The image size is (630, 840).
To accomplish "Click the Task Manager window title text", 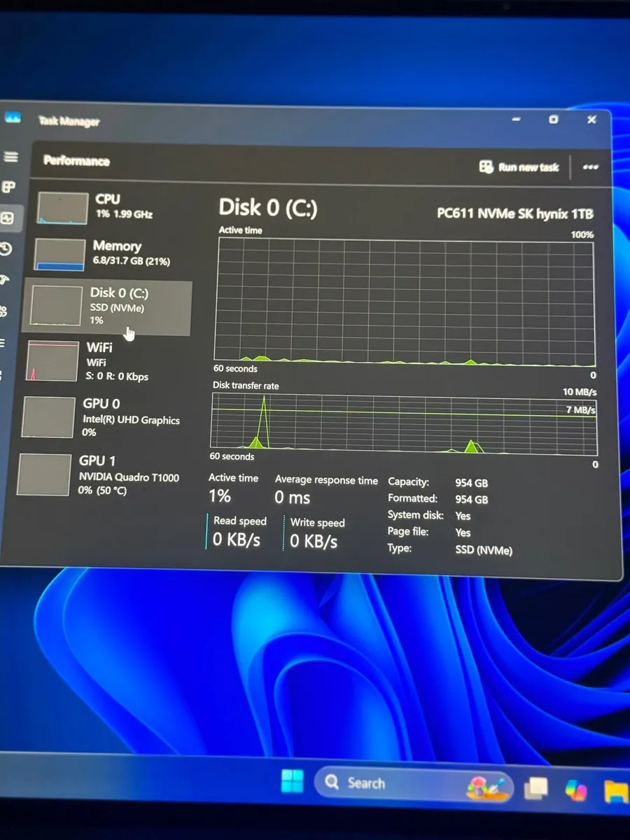I will [x=69, y=121].
